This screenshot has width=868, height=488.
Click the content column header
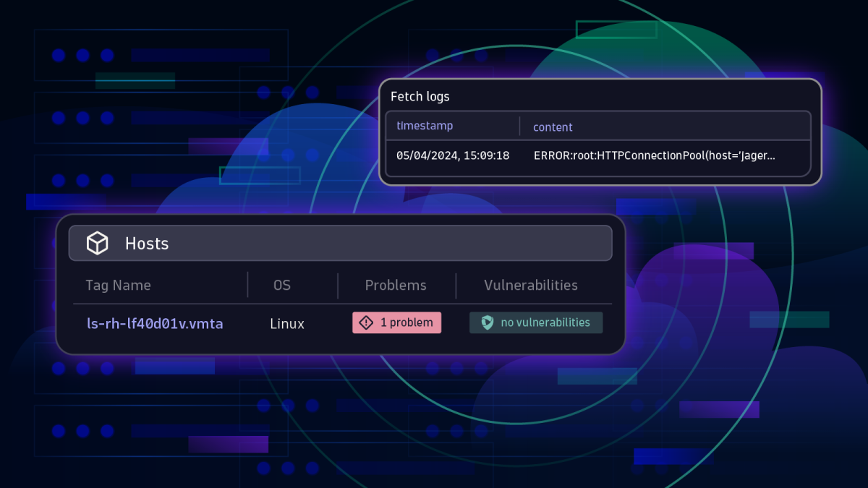tap(553, 127)
